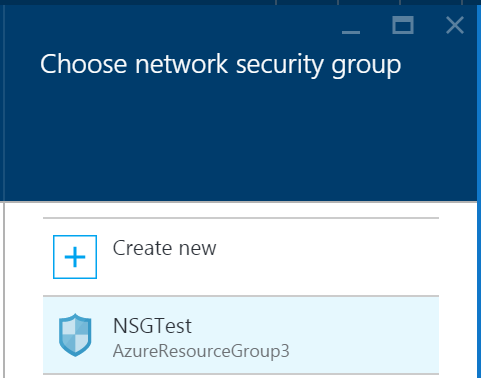Close the Choose network security group blade
Image resolution: width=481 pixels, height=378 pixels.
point(455,25)
